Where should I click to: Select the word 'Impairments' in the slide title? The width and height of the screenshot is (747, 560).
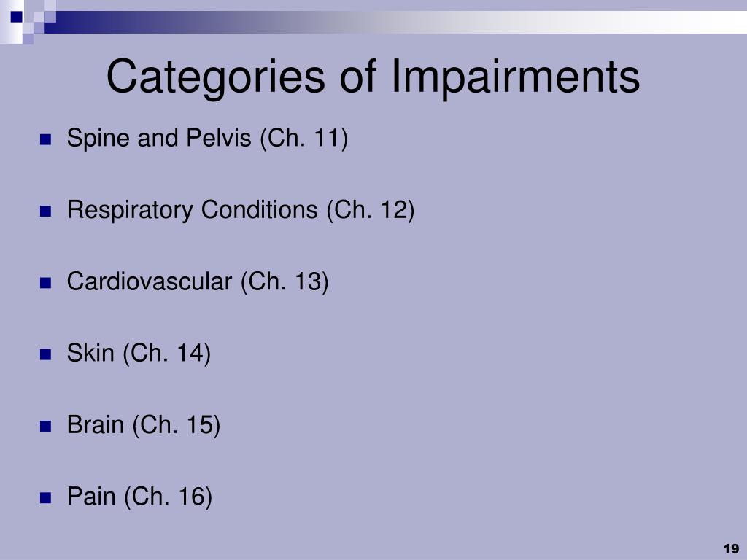[x=516, y=76]
